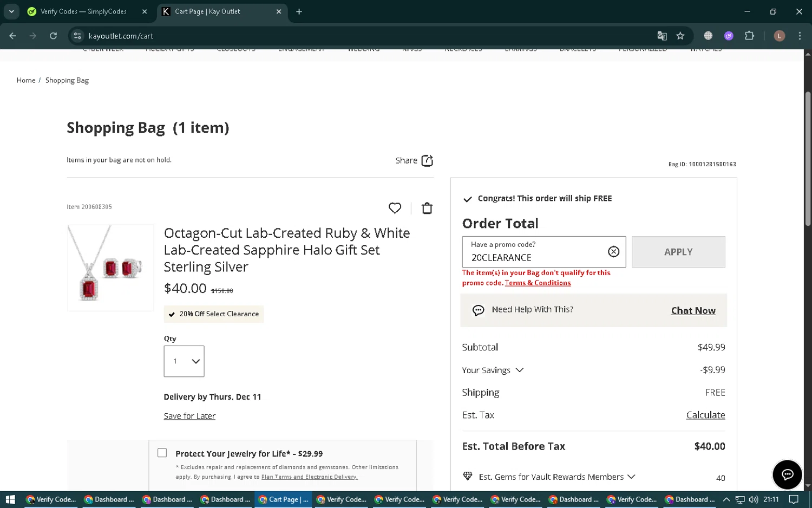This screenshot has height=508, width=812.
Task: Close the Verify Codes — SimplyCodes tab
Action: pos(145,11)
